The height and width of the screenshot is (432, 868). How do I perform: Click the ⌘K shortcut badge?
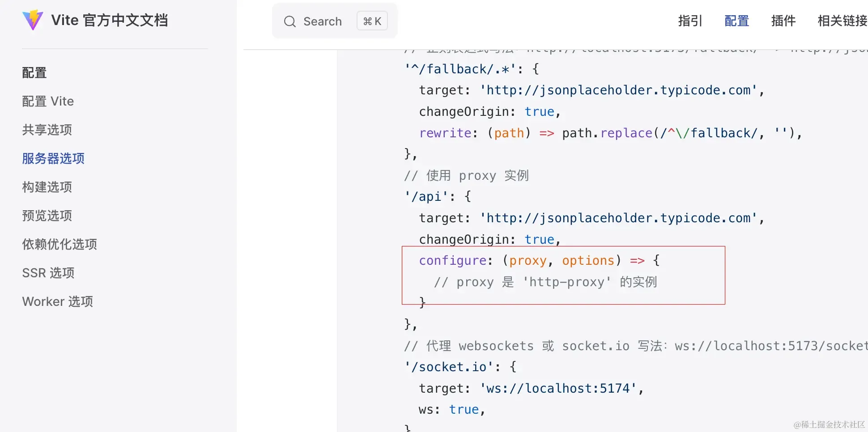click(372, 21)
